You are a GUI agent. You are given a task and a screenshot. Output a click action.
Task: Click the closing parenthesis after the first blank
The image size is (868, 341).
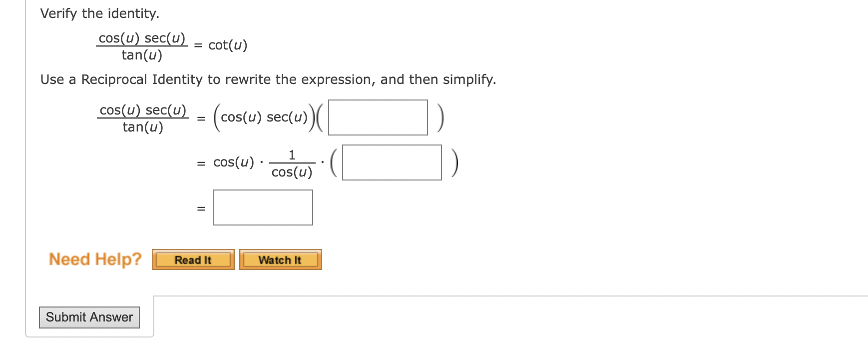point(440,117)
